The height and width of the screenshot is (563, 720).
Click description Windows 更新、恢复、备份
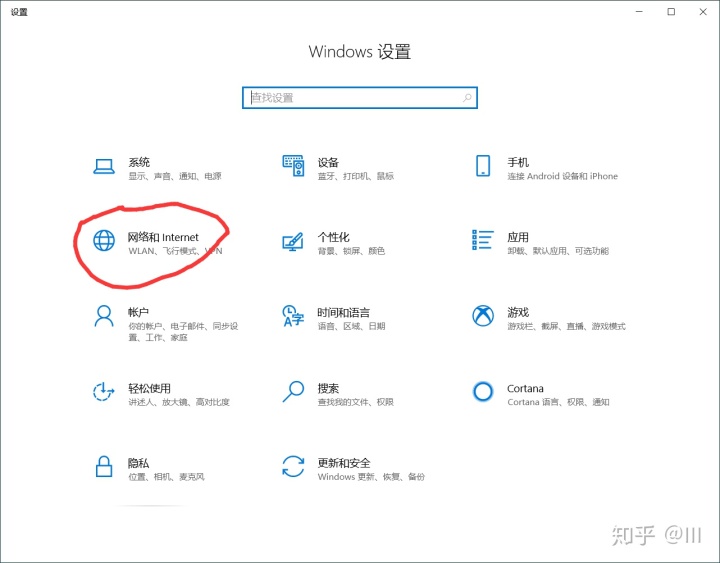[371, 477]
